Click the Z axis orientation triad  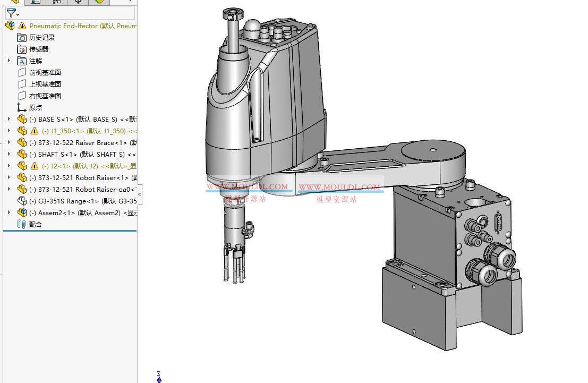click(x=158, y=377)
